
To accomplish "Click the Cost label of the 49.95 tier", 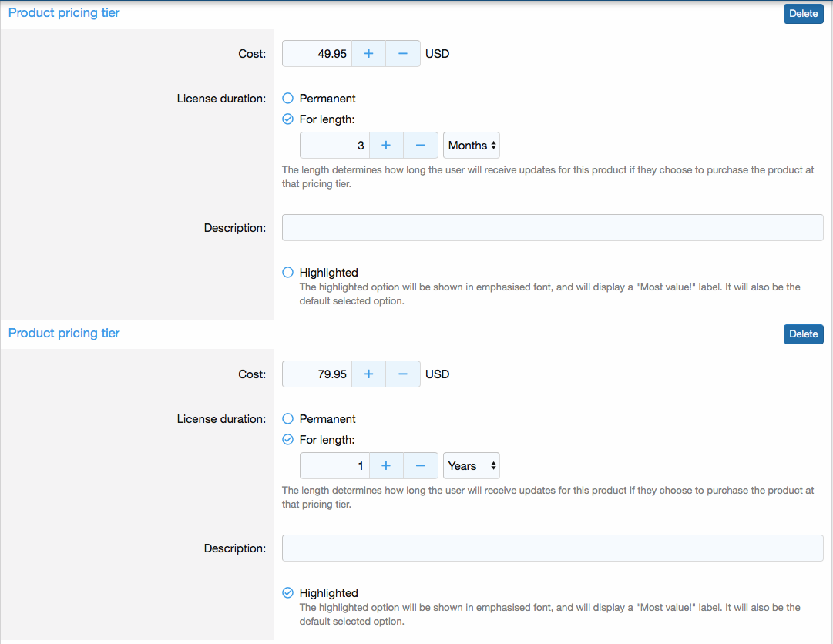I will click(252, 54).
